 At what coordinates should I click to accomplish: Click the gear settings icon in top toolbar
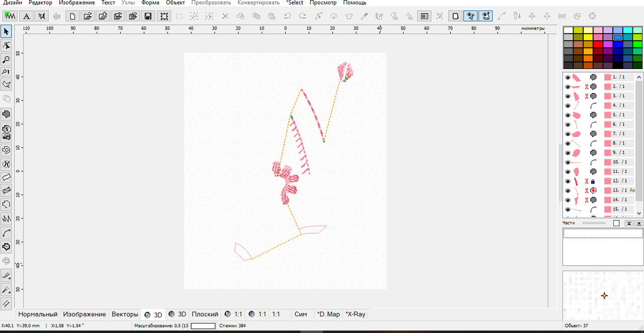point(592,16)
